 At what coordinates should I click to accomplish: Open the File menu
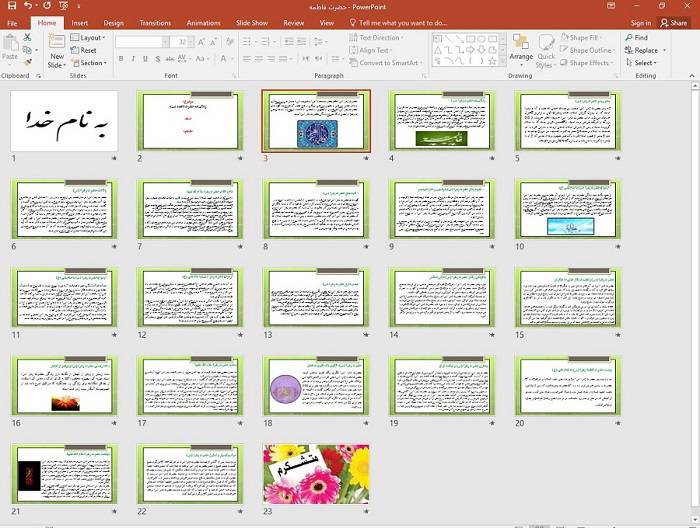tap(12, 22)
